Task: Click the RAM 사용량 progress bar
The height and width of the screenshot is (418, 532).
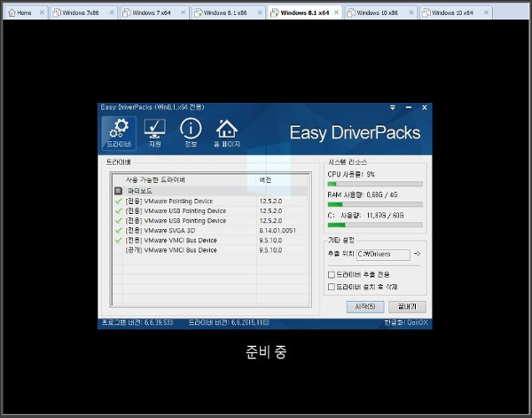Action: pyautogui.click(x=375, y=204)
